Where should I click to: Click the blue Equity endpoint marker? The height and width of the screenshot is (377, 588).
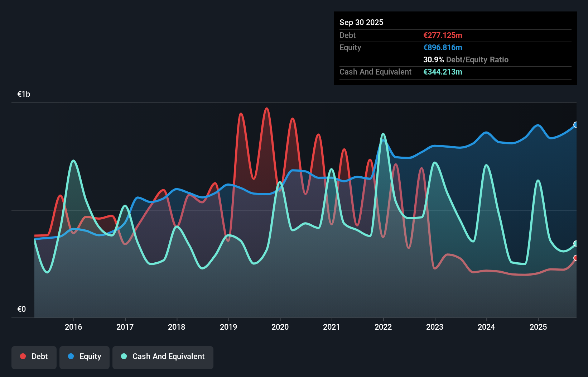click(x=576, y=125)
